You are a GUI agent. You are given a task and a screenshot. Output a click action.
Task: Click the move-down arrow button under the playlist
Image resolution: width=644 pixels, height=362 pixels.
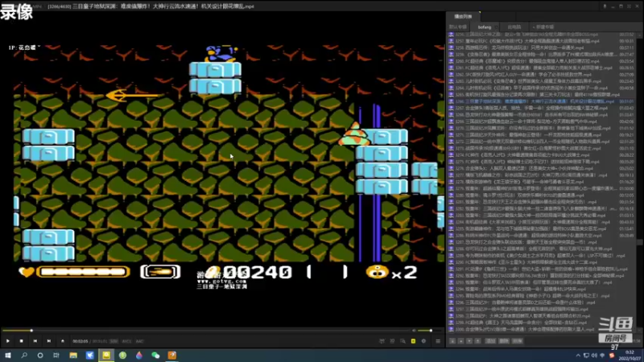469,341
